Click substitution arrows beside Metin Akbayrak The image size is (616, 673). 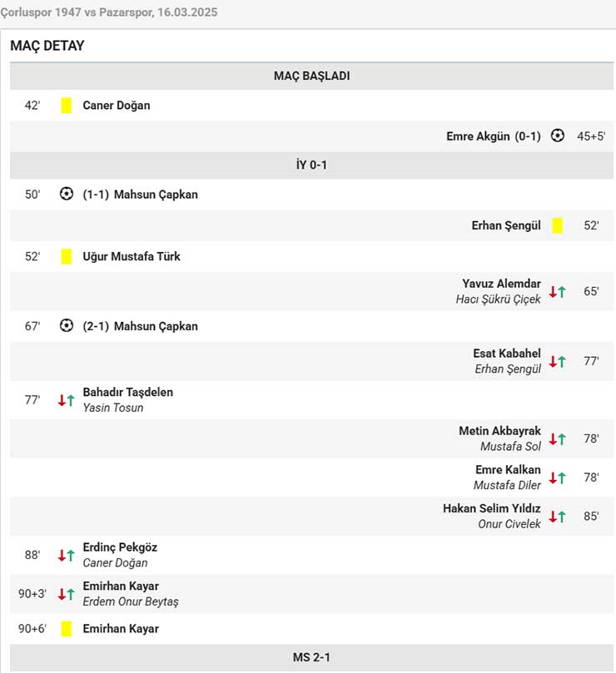[x=557, y=439]
